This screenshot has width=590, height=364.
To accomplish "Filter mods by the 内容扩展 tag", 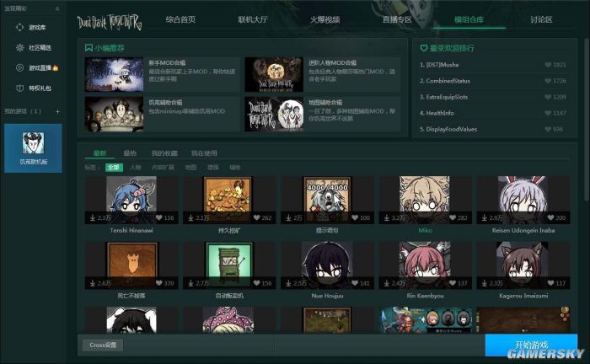I will click(x=164, y=168).
